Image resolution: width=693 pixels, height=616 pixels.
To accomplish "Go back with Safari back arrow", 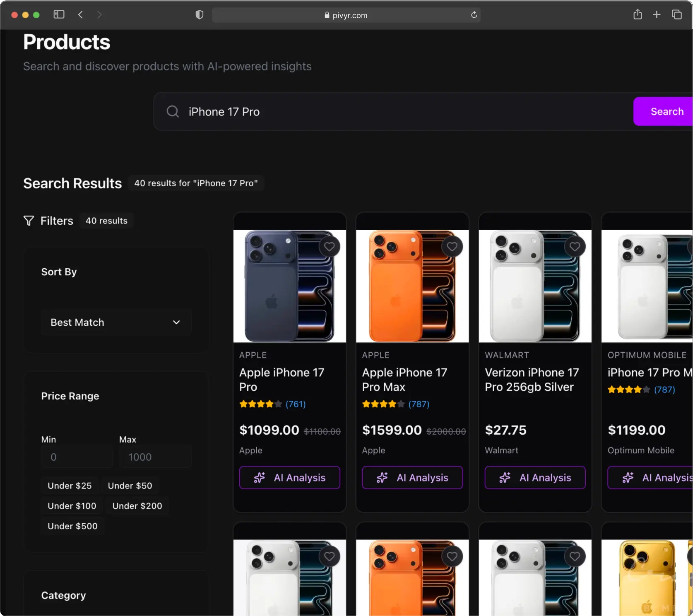I will tap(81, 15).
